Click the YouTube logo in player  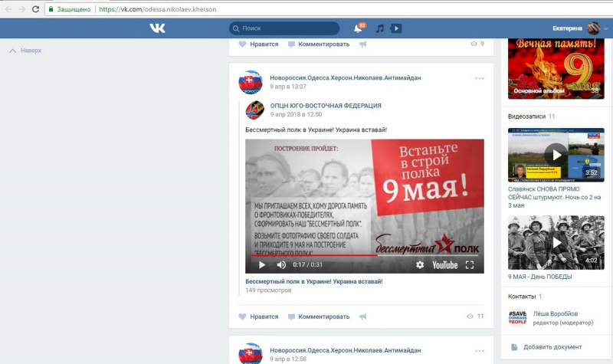[444, 265]
